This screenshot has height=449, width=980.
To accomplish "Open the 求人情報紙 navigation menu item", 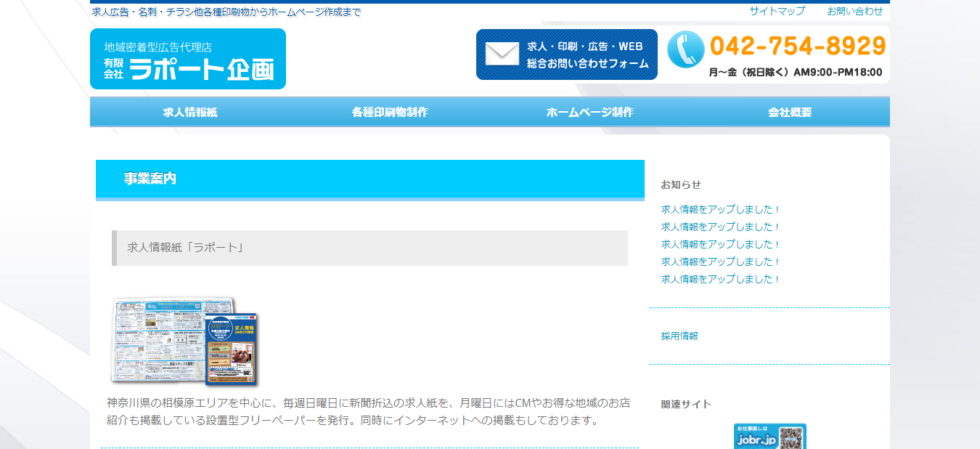I will tap(190, 113).
